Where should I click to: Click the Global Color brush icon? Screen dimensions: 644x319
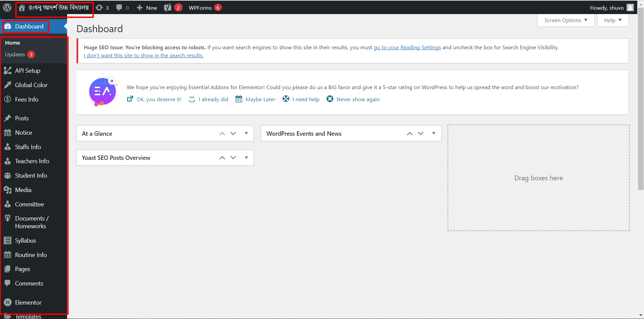[7, 85]
